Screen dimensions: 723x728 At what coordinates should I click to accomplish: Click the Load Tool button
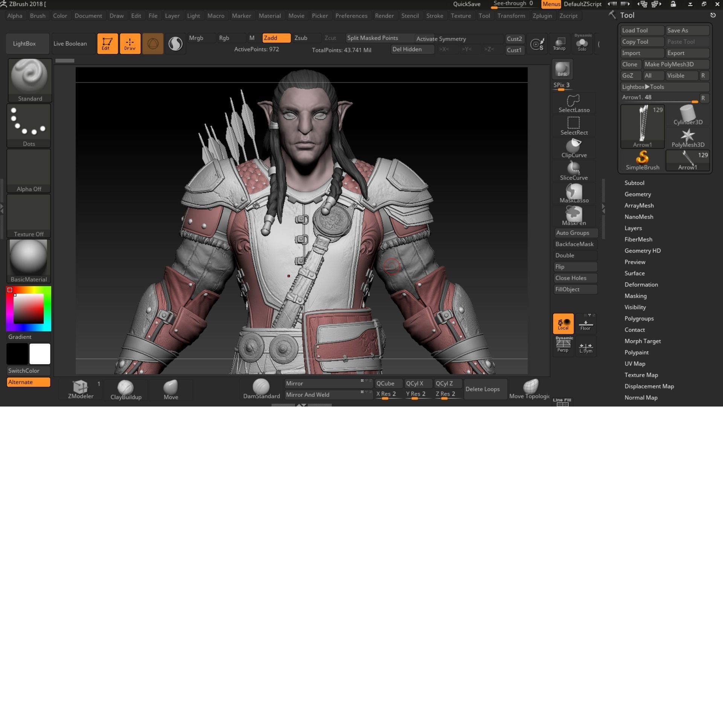pos(642,30)
